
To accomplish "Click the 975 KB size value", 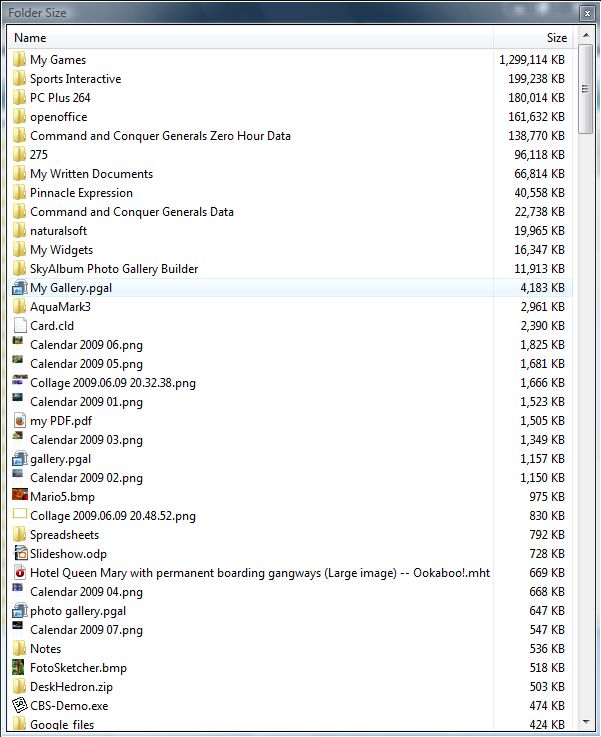I will (547, 496).
